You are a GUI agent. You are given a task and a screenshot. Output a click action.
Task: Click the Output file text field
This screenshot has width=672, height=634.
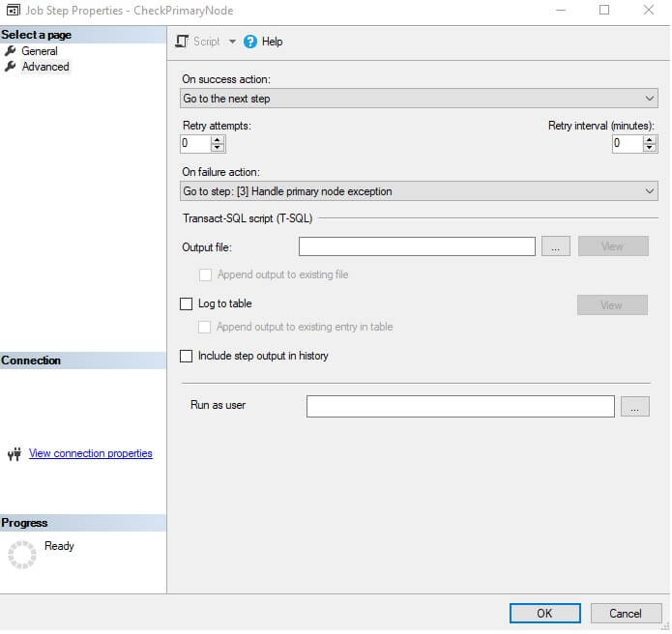click(417, 246)
